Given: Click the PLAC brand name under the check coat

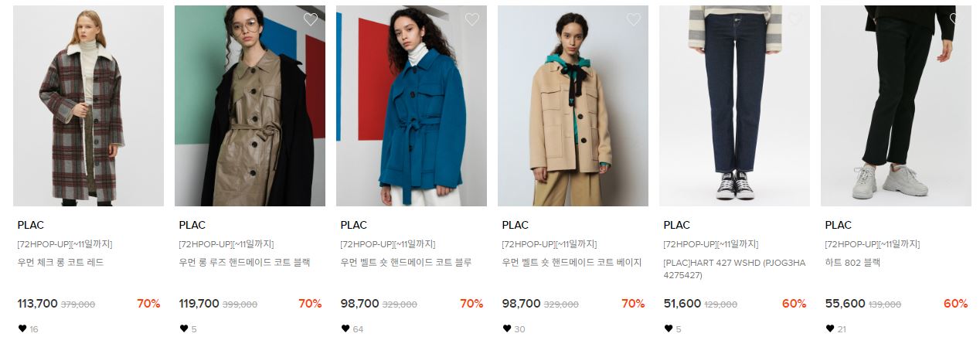Looking at the screenshot, I should coord(31,225).
